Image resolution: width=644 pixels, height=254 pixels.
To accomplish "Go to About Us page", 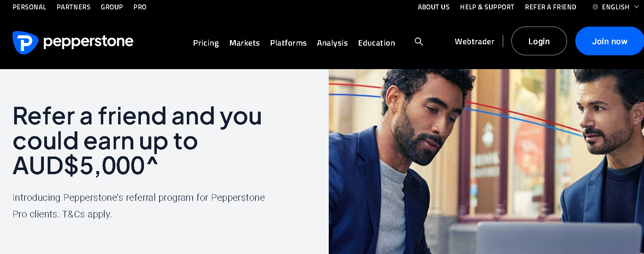I will coord(433,7).
